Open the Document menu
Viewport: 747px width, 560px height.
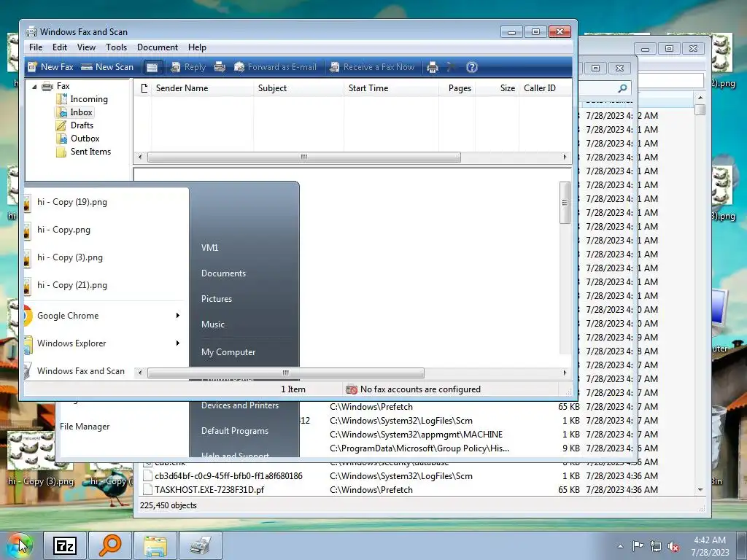(158, 47)
